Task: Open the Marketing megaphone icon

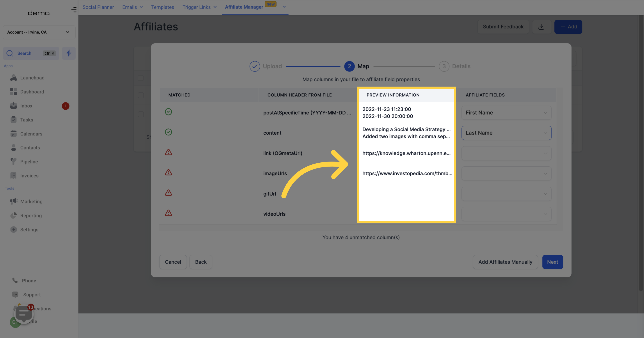Action: coord(14,201)
